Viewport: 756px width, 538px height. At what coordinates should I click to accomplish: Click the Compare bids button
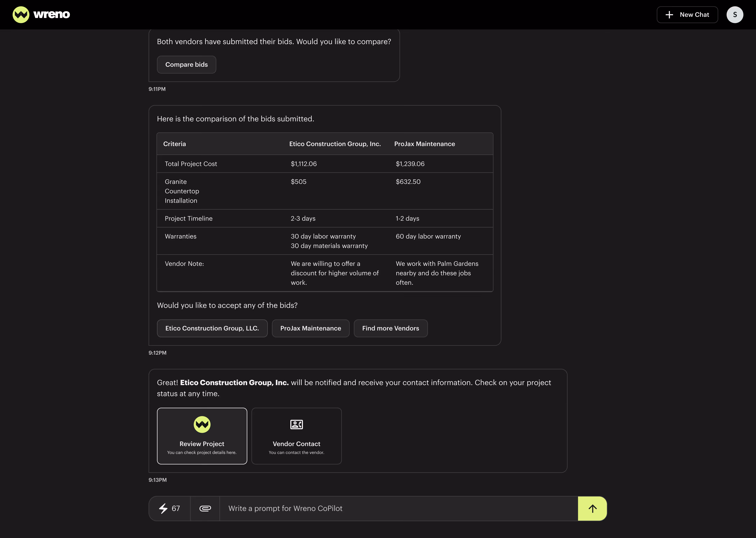186,64
